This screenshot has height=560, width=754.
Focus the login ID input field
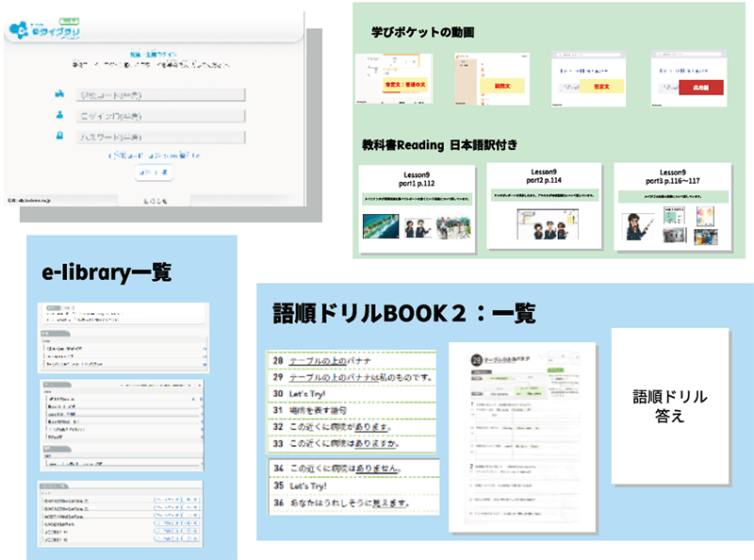click(x=161, y=115)
